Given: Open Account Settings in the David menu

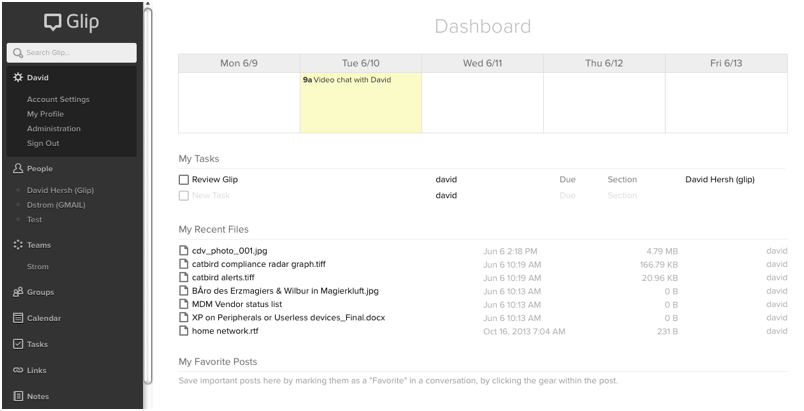Looking at the screenshot, I should tap(58, 99).
